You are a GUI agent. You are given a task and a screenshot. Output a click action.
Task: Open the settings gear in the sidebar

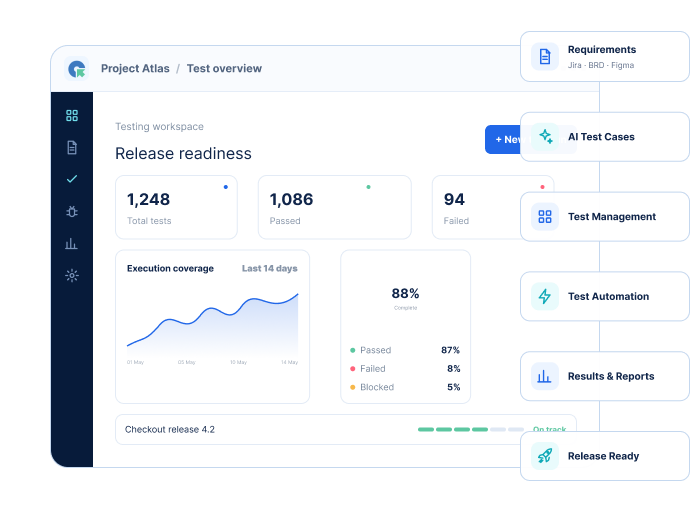(72, 275)
